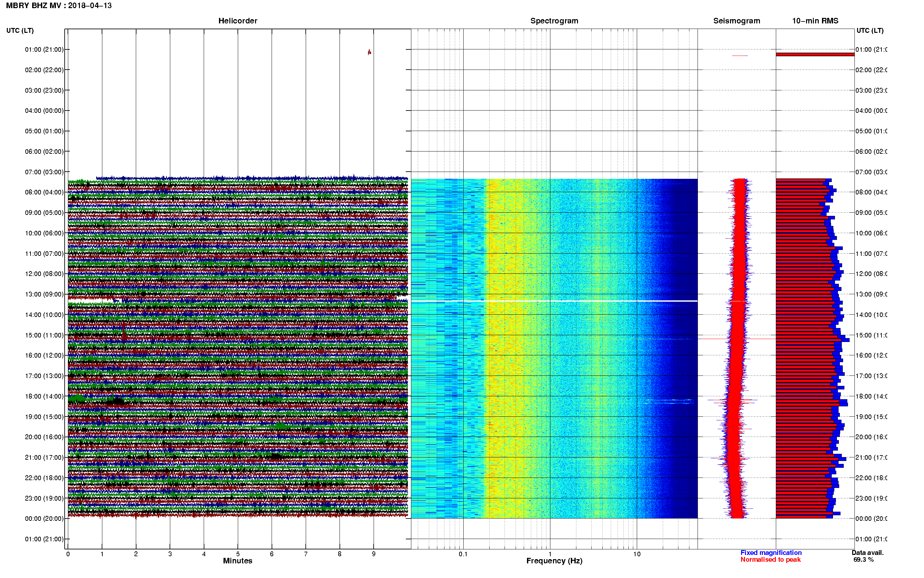This screenshot has width=924, height=578.
Task: Click the 13:00 (09:00) Helicorder time label
Action: click(44, 294)
